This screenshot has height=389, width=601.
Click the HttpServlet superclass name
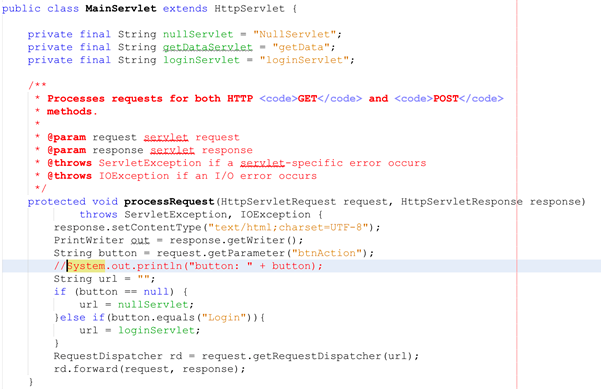tap(250, 8)
